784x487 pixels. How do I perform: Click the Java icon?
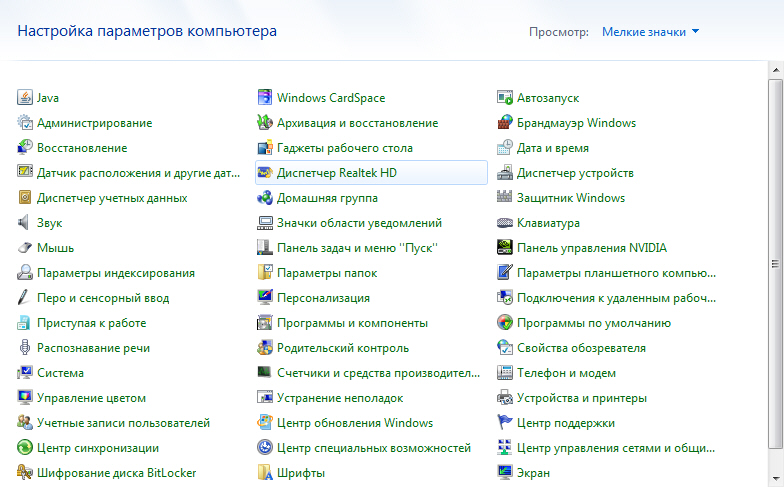[x=25, y=98]
